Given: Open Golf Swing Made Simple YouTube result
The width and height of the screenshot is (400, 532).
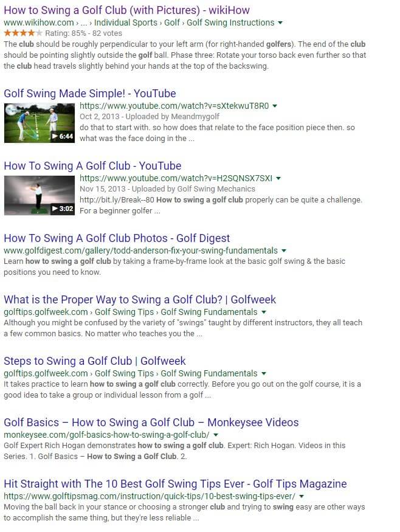Looking at the screenshot, I should pyautogui.click(x=90, y=93).
